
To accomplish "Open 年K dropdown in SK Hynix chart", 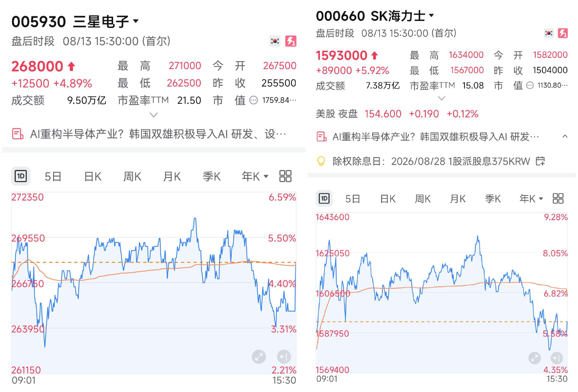I will pos(531,199).
